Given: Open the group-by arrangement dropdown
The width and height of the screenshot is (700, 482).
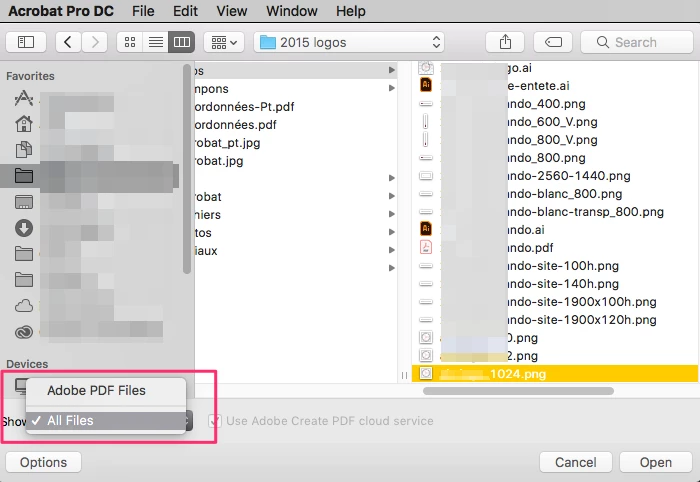Looking at the screenshot, I should [224, 42].
